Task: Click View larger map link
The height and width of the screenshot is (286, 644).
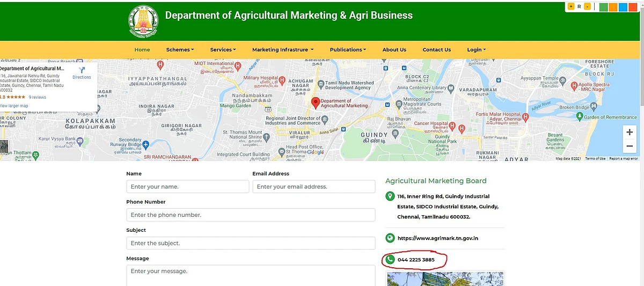Action: pyautogui.click(x=14, y=106)
